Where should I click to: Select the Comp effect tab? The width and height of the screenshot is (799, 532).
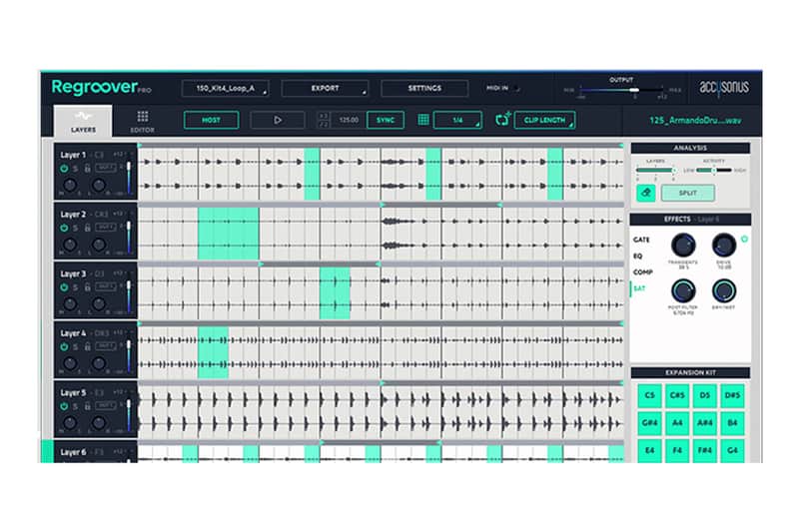(x=643, y=272)
